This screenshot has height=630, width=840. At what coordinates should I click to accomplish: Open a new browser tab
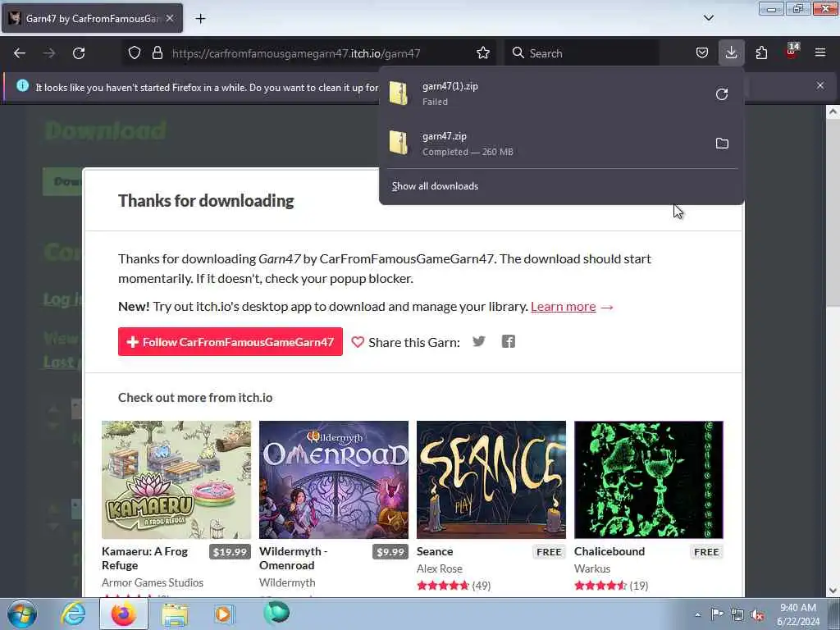[x=200, y=19]
